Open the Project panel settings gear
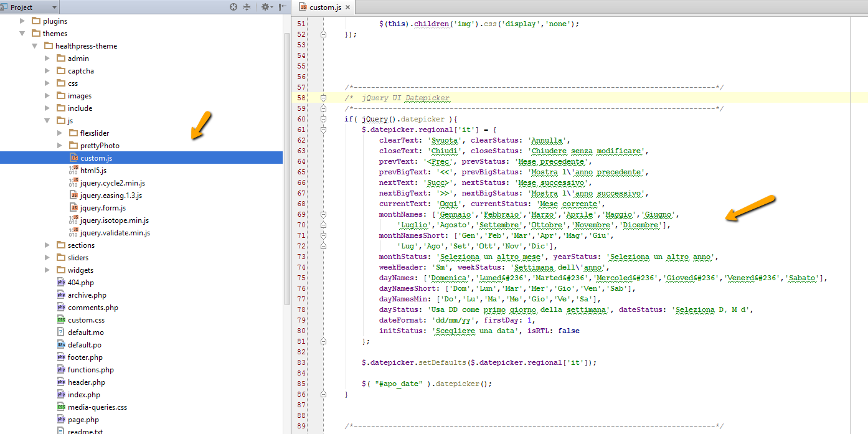Screen dimensions: 868x434 tap(265, 7)
